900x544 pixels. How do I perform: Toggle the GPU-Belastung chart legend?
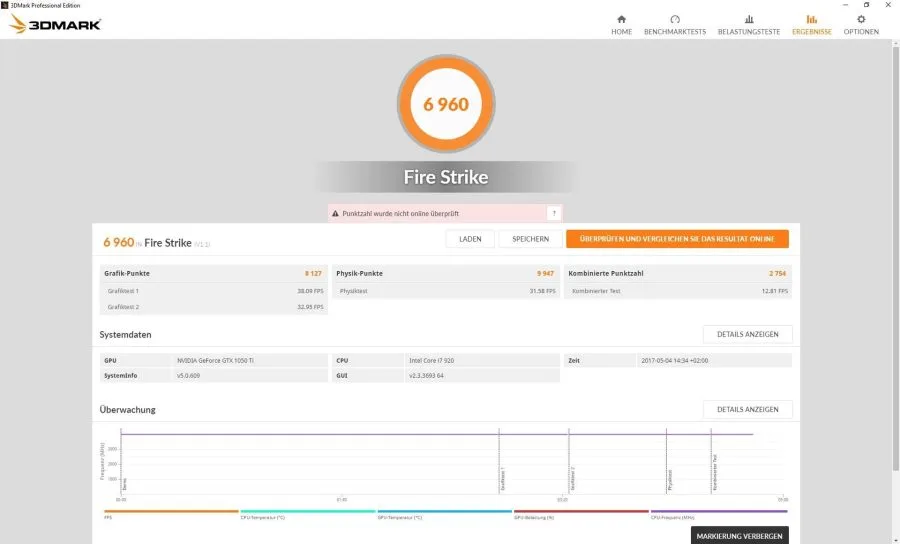581,514
